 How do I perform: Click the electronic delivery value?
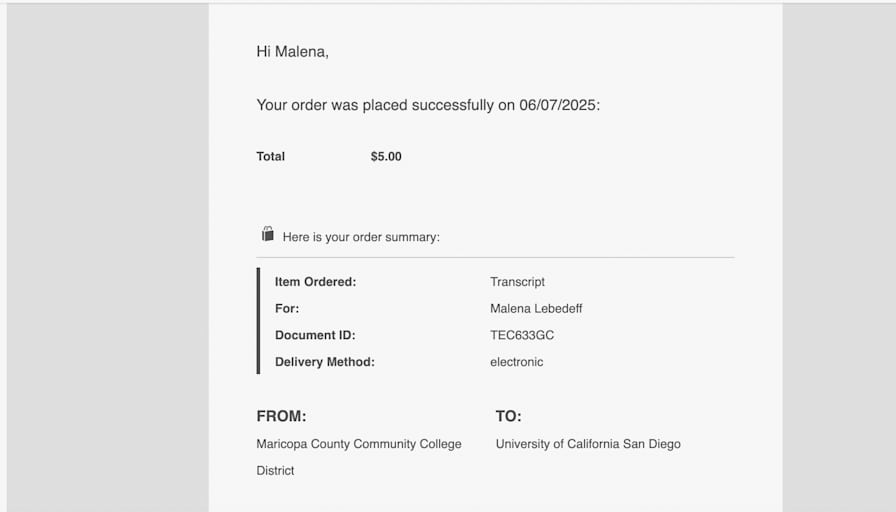pyautogui.click(x=517, y=362)
